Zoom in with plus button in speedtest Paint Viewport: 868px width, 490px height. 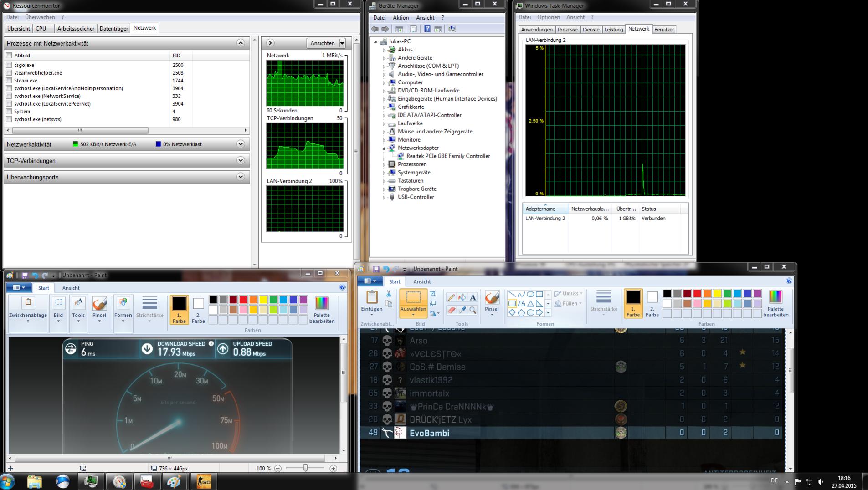pyautogui.click(x=333, y=468)
